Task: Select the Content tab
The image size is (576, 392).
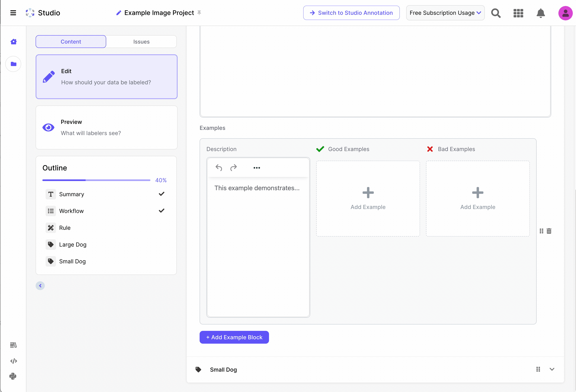Action: pos(71,42)
